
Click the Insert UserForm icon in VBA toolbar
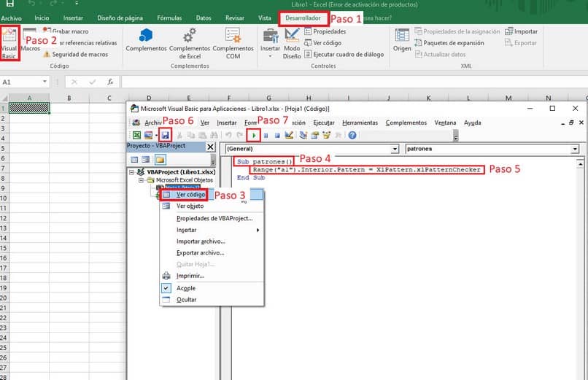click(x=148, y=135)
